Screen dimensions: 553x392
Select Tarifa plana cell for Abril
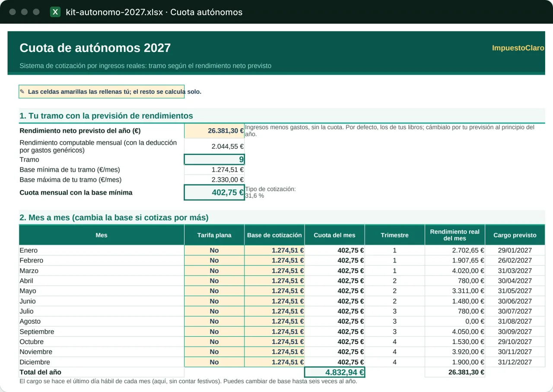tap(214, 281)
